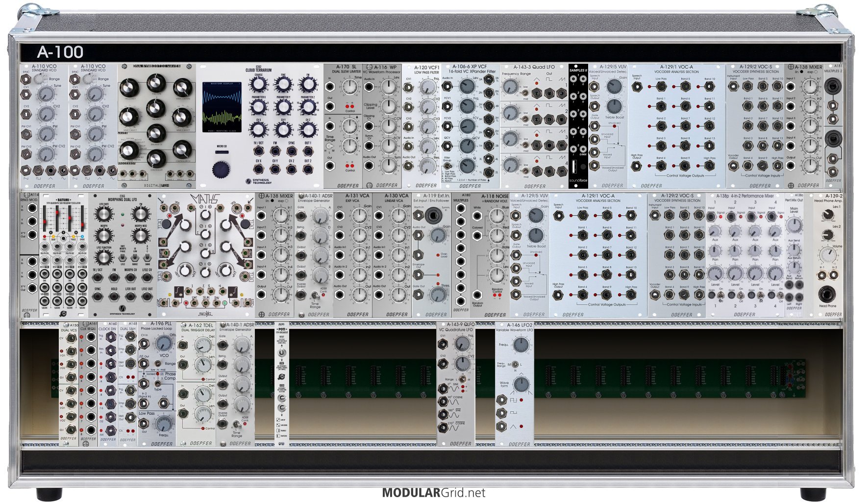The image size is (868, 503).
Task: Click the HOLD jack on E355 Morphing Dual LFO
Action: pos(114,298)
